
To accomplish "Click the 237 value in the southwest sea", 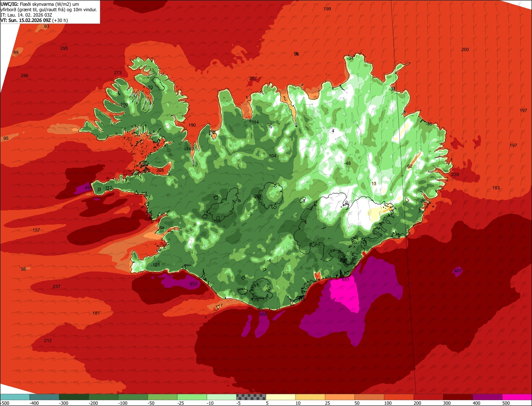I will click(x=57, y=286).
